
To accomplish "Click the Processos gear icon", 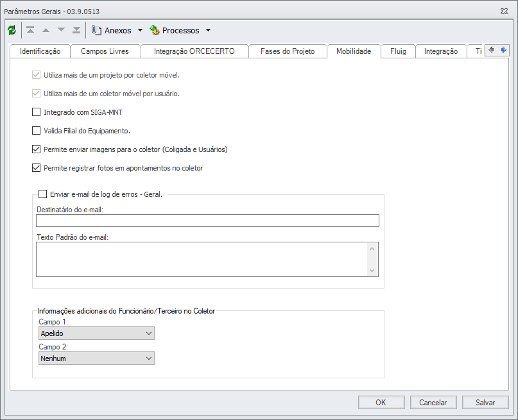I will [154, 30].
